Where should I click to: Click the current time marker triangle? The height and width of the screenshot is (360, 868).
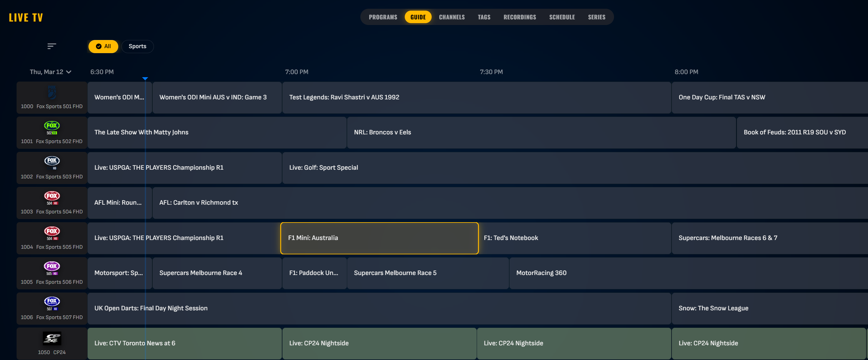tap(145, 78)
